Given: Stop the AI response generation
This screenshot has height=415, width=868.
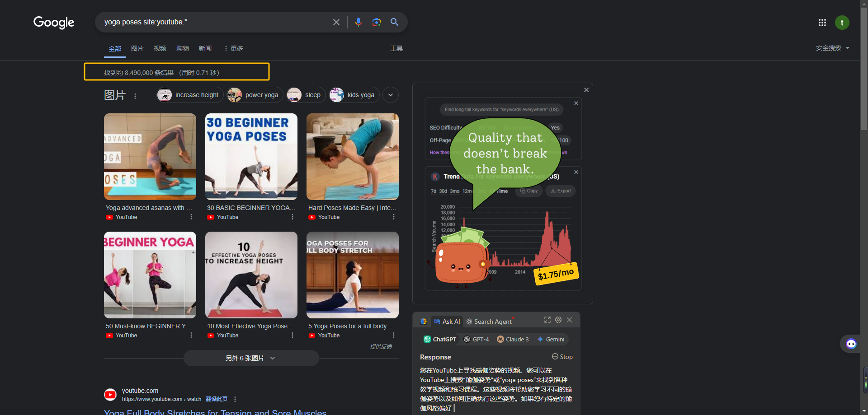Looking at the screenshot, I should 562,357.
